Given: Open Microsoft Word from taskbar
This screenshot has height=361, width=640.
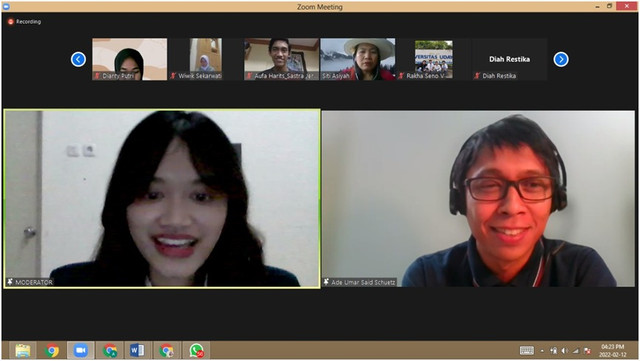Looking at the screenshot, I should pyautogui.click(x=137, y=350).
